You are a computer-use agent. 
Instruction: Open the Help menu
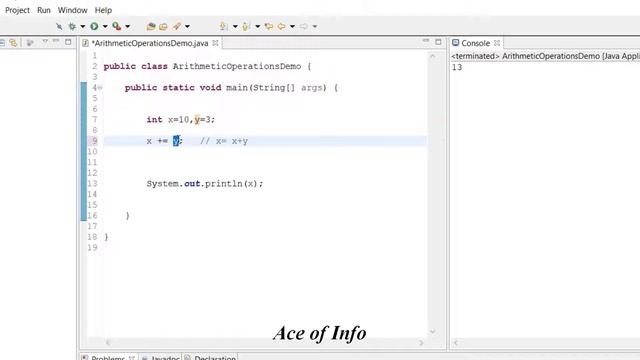coord(103,10)
